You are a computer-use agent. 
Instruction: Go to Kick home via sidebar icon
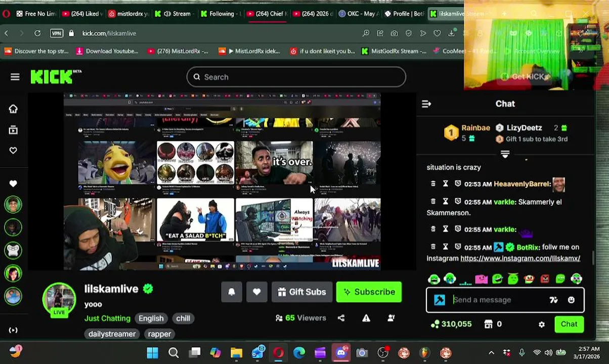pyautogui.click(x=13, y=109)
